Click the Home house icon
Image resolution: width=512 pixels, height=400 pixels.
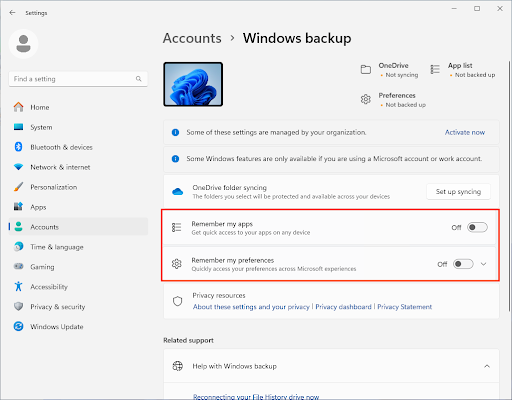[19, 107]
